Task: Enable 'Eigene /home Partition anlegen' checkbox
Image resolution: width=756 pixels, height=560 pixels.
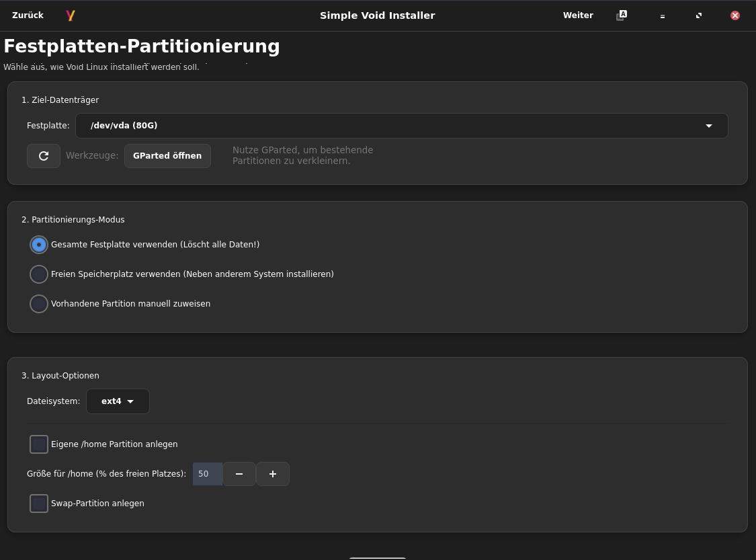Action: pyautogui.click(x=39, y=444)
